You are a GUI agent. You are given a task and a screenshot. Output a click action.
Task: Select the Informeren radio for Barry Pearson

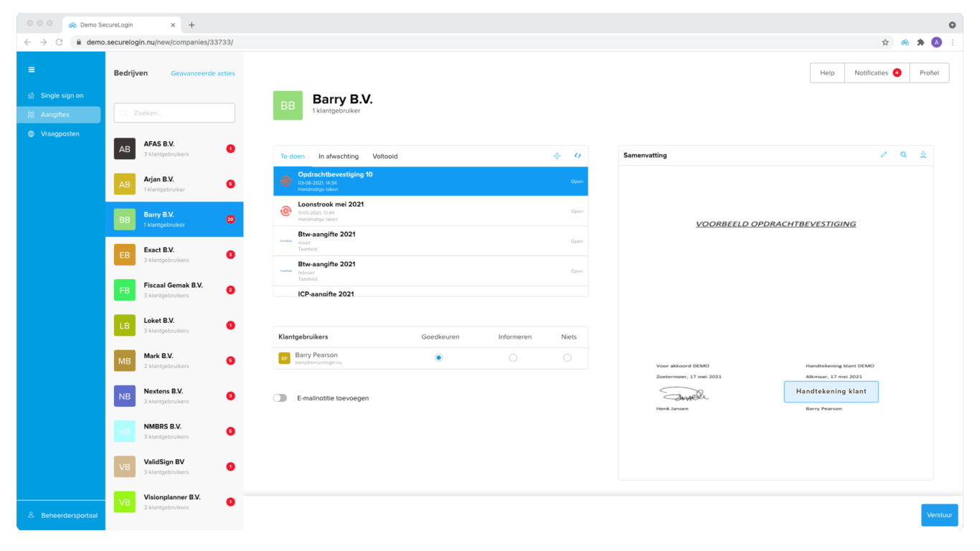(x=513, y=358)
